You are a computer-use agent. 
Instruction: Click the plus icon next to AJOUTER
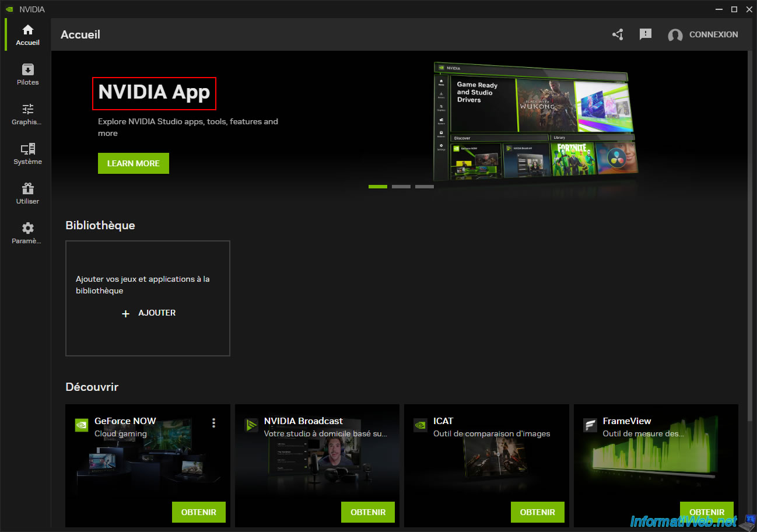(125, 314)
